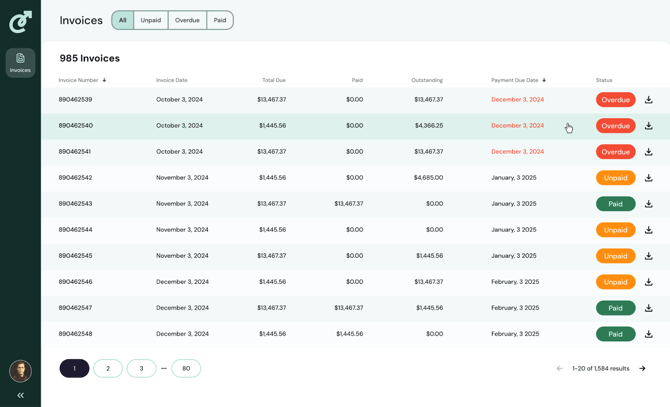The width and height of the screenshot is (670, 407).
Task: Click invoice number 890462542
Action: [x=75, y=178]
